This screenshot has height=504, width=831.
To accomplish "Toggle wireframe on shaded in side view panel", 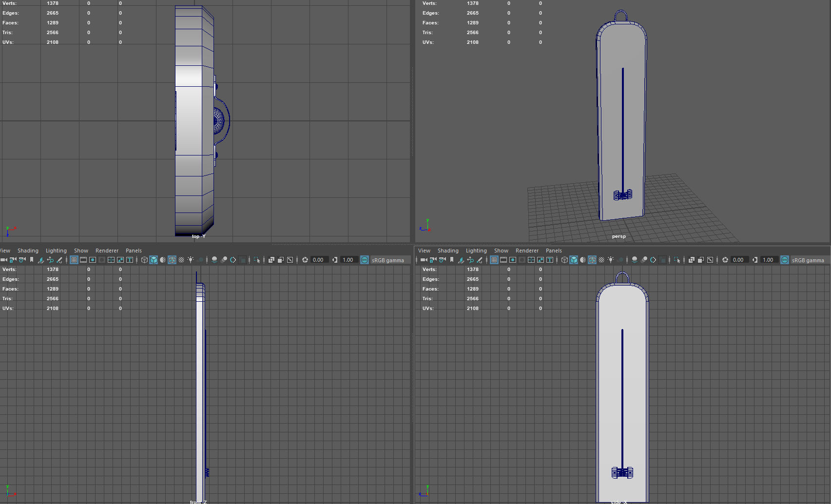I will [592, 260].
